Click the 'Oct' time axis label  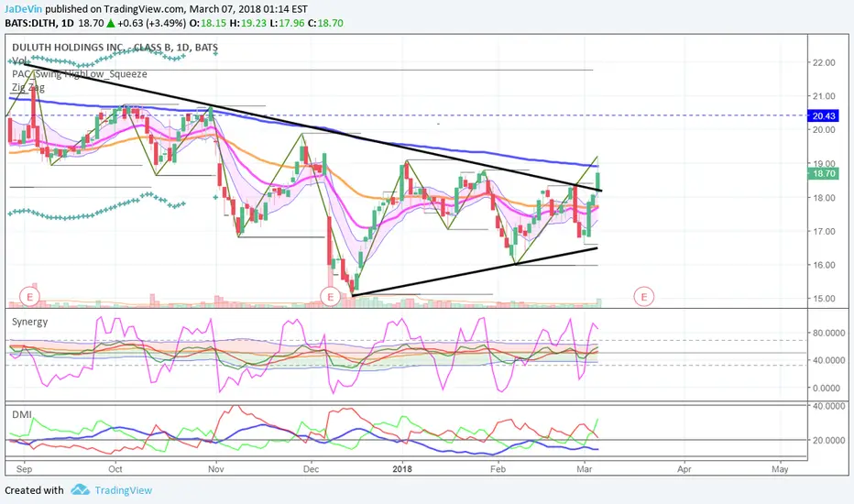[115, 469]
